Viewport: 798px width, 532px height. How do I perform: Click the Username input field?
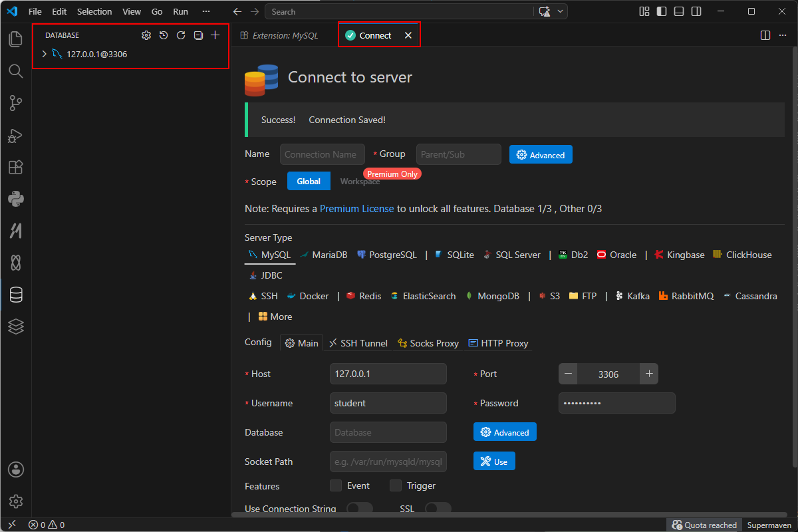[x=388, y=403]
